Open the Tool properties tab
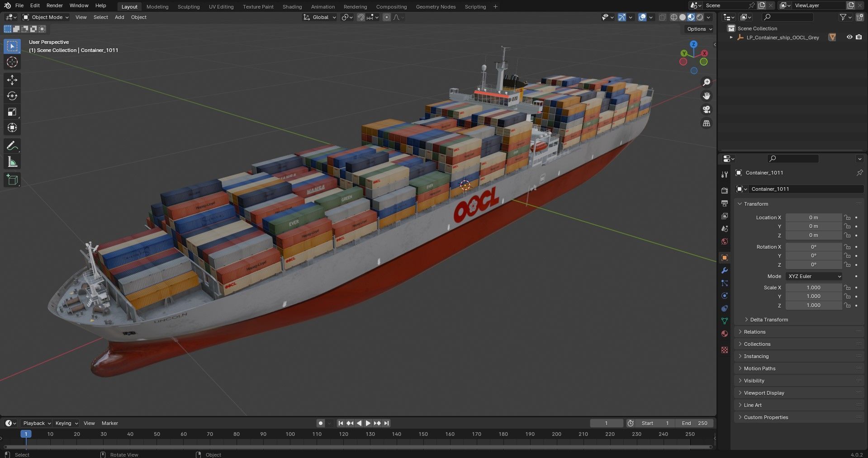 725,175
